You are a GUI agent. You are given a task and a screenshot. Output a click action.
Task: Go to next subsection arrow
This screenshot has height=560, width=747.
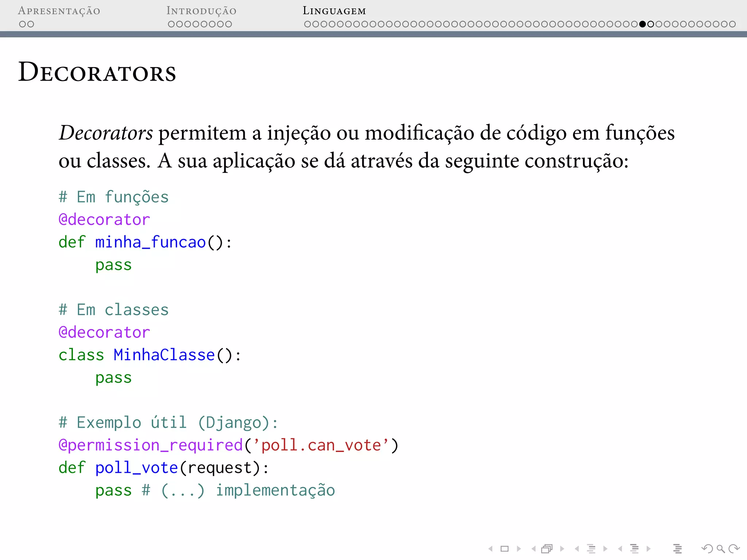tap(605, 548)
